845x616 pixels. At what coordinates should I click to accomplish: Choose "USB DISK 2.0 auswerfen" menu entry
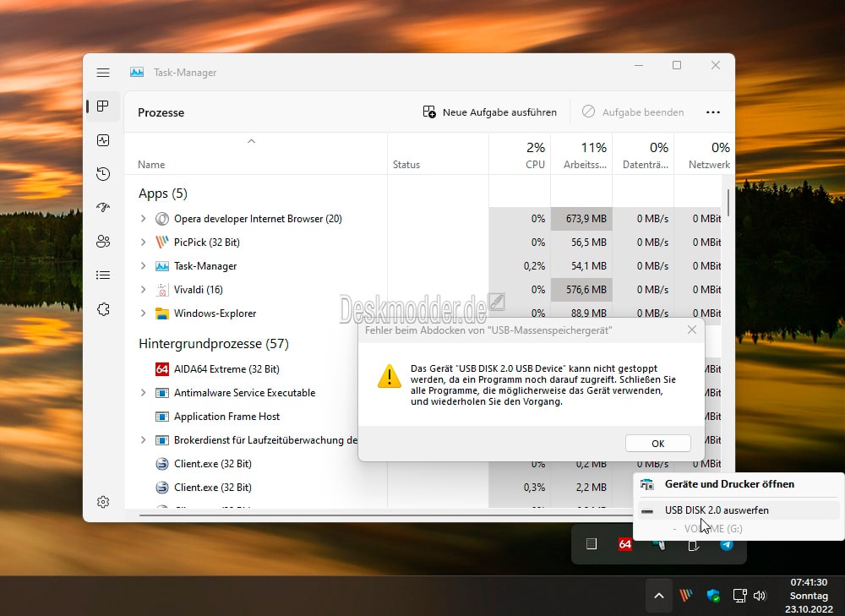716,510
